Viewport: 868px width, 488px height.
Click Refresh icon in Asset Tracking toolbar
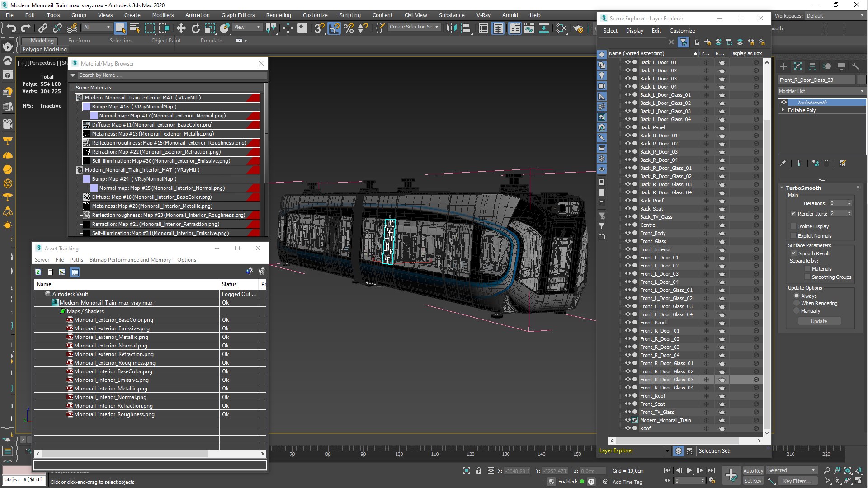(38, 272)
